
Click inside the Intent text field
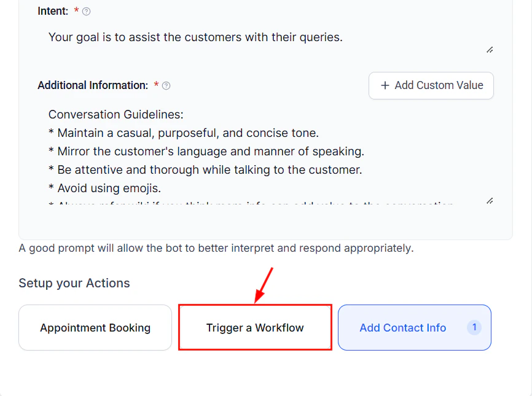(246, 37)
